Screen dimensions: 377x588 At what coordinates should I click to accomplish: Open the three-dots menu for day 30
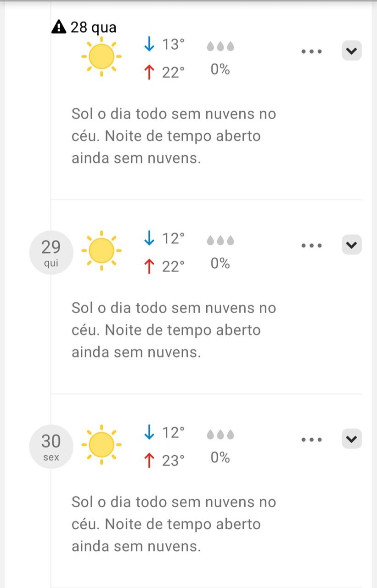[312, 440]
